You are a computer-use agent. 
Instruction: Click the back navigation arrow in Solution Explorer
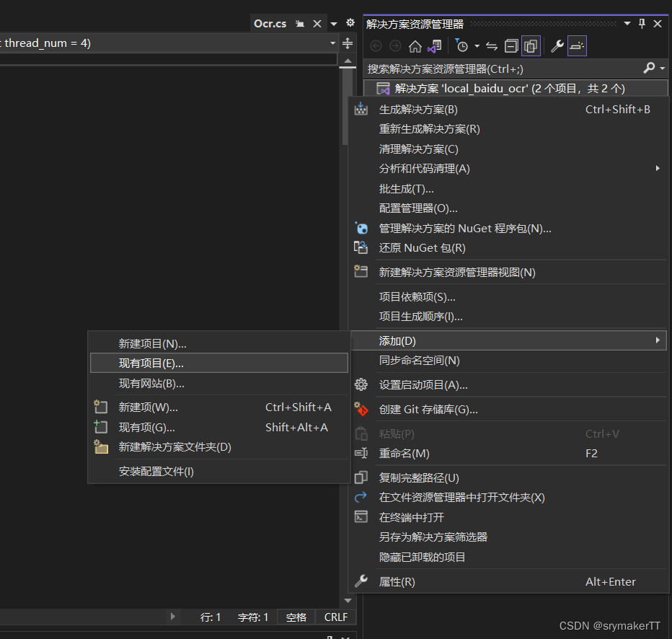pos(376,46)
